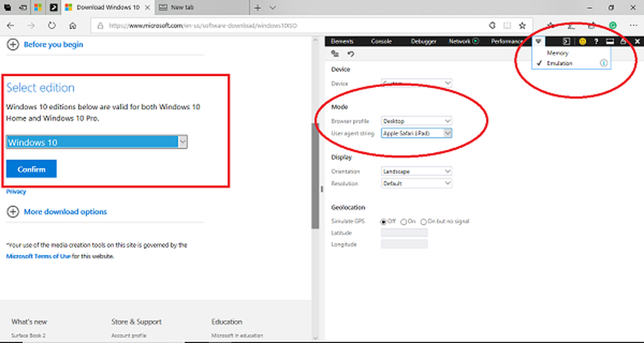The image size is (644, 343).
Task: Click tabs you've set aside icon
Action: [x=8, y=7]
